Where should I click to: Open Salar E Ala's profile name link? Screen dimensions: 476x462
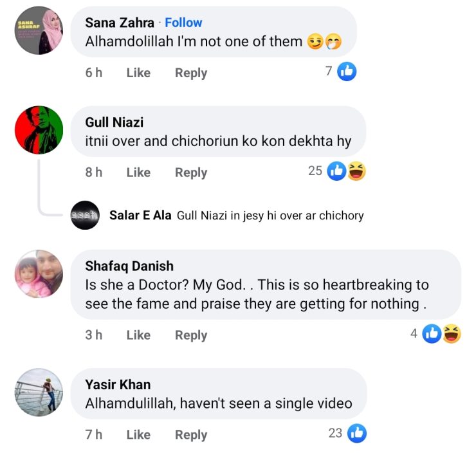point(140,216)
